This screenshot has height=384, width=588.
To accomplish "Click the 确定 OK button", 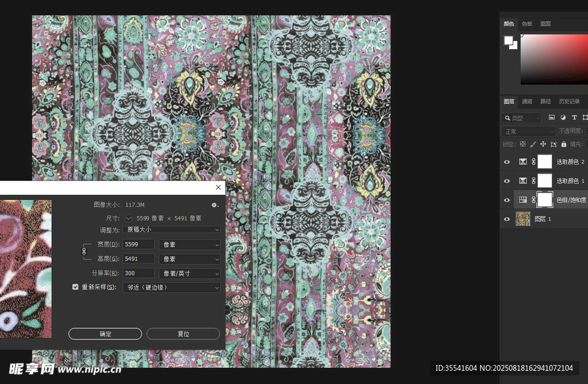I will [105, 334].
